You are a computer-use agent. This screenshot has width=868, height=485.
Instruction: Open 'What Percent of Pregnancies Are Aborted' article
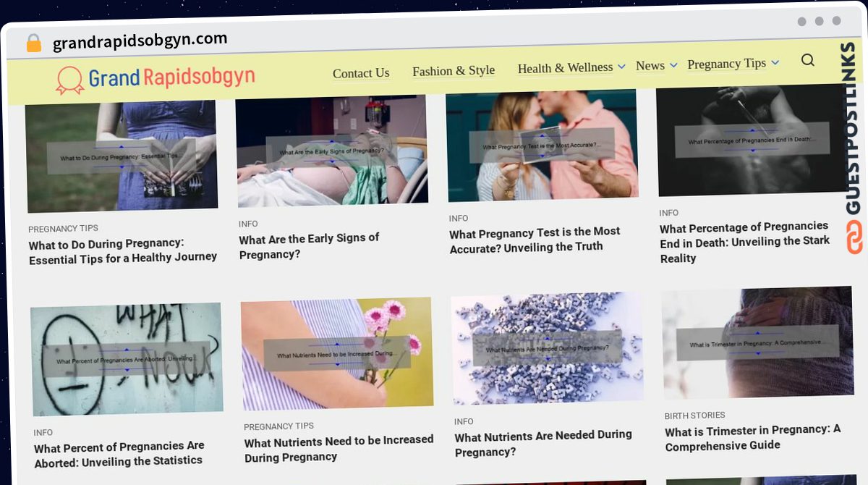click(119, 453)
